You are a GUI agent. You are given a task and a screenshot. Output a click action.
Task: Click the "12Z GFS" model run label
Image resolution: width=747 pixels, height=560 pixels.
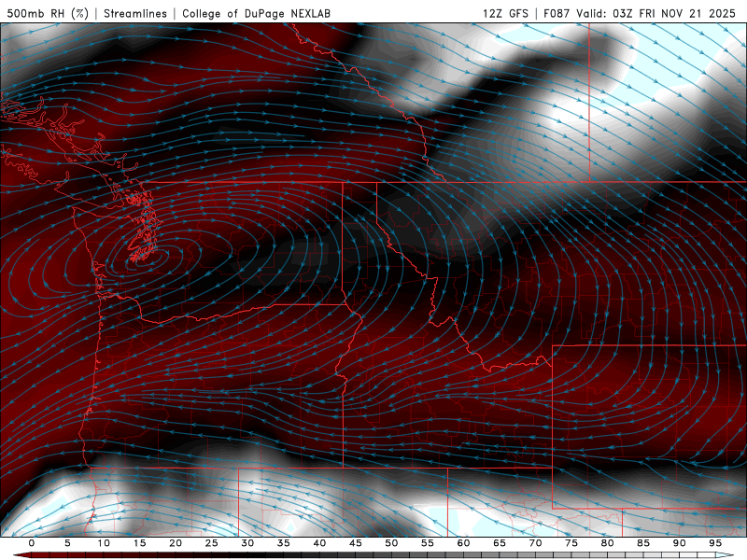(505, 13)
